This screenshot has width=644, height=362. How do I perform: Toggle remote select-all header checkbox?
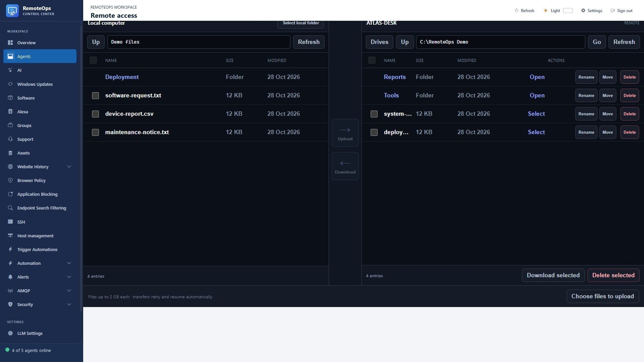(x=372, y=60)
